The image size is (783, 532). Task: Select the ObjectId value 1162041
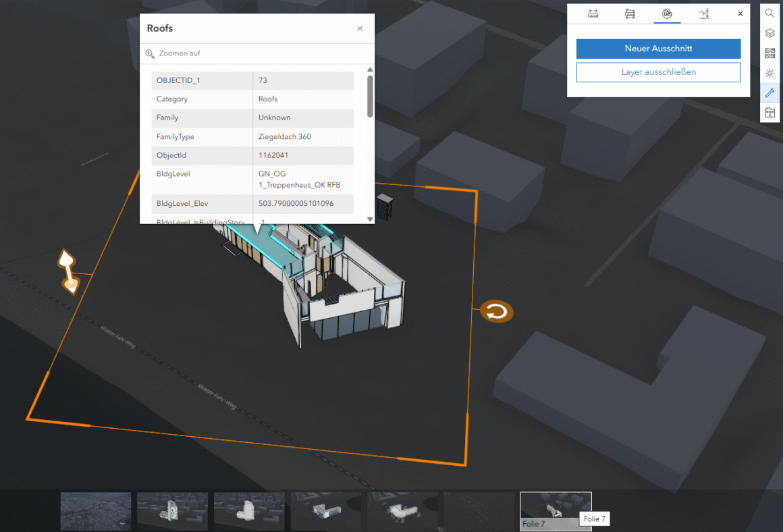tap(273, 155)
